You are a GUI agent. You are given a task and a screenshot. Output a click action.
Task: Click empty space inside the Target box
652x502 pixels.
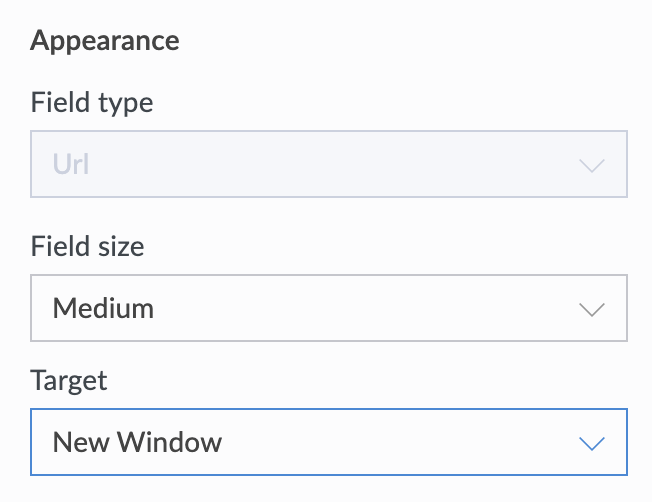pos(400,442)
